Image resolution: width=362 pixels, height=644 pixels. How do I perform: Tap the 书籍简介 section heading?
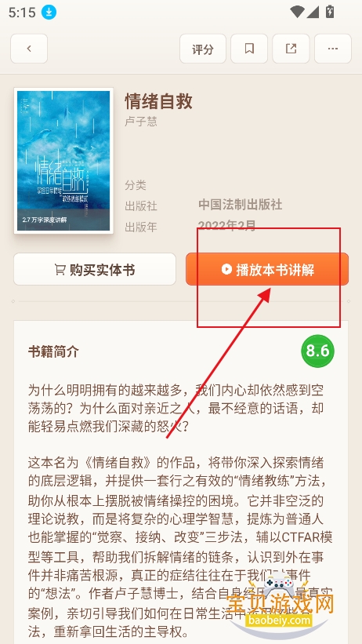(x=53, y=351)
